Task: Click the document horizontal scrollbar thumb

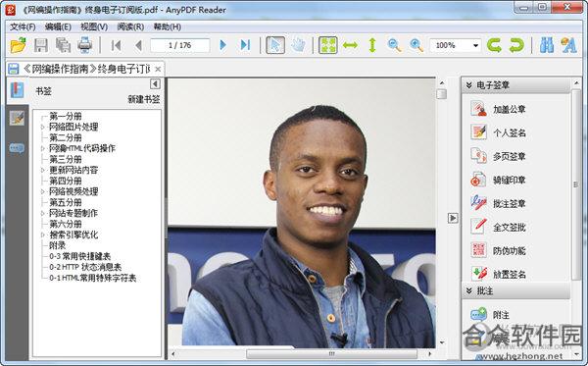Action: tap(331, 353)
